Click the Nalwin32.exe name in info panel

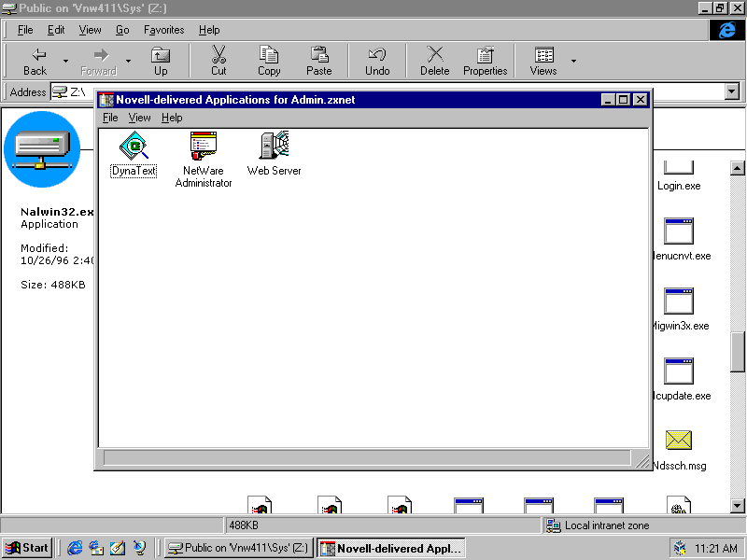(57, 212)
